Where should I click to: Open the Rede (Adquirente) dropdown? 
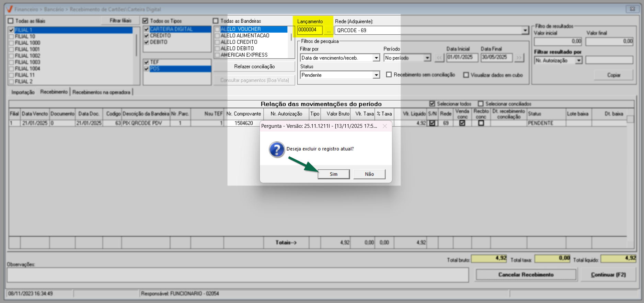[525, 30]
